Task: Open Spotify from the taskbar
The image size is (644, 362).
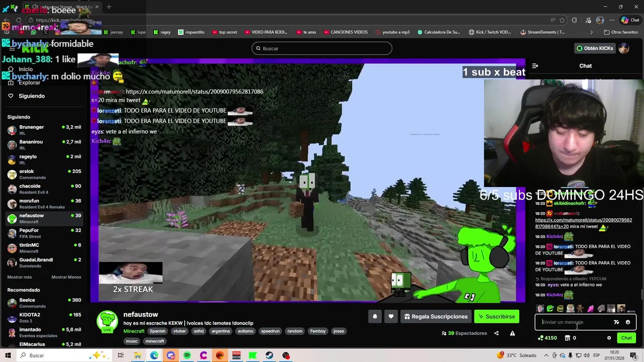Action: pos(187,355)
